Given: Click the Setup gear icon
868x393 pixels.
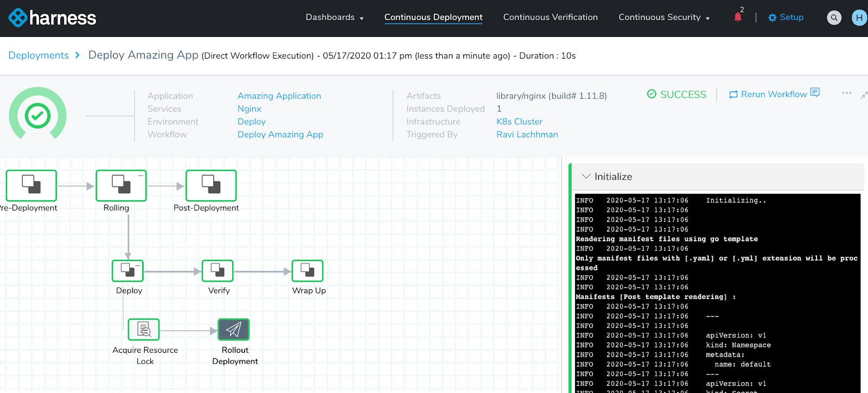Looking at the screenshot, I should pyautogui.click(x=773, y=18).
